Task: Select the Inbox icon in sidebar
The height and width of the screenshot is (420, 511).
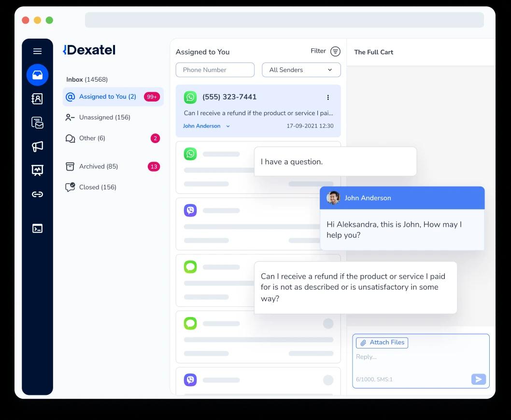Action: [x=37, y=75]
